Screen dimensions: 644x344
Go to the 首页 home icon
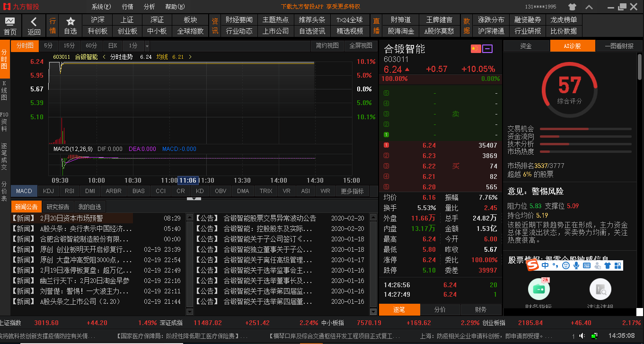click(10, 26)
